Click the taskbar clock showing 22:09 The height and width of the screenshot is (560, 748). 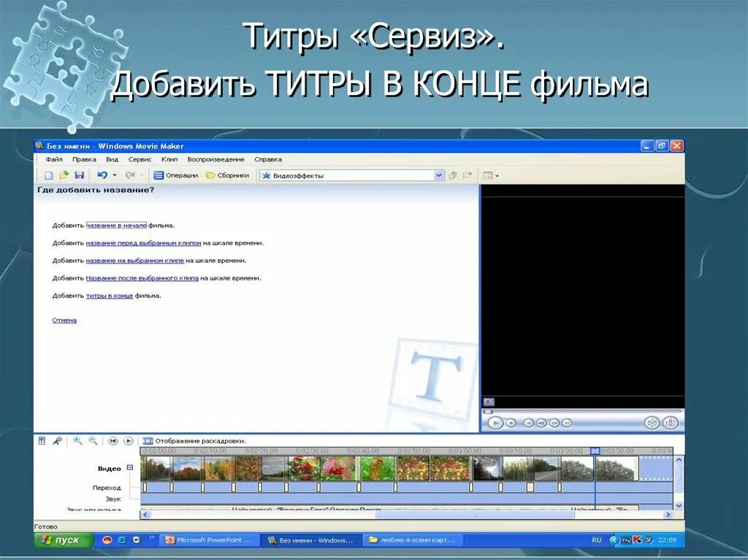tap(667, 540)
